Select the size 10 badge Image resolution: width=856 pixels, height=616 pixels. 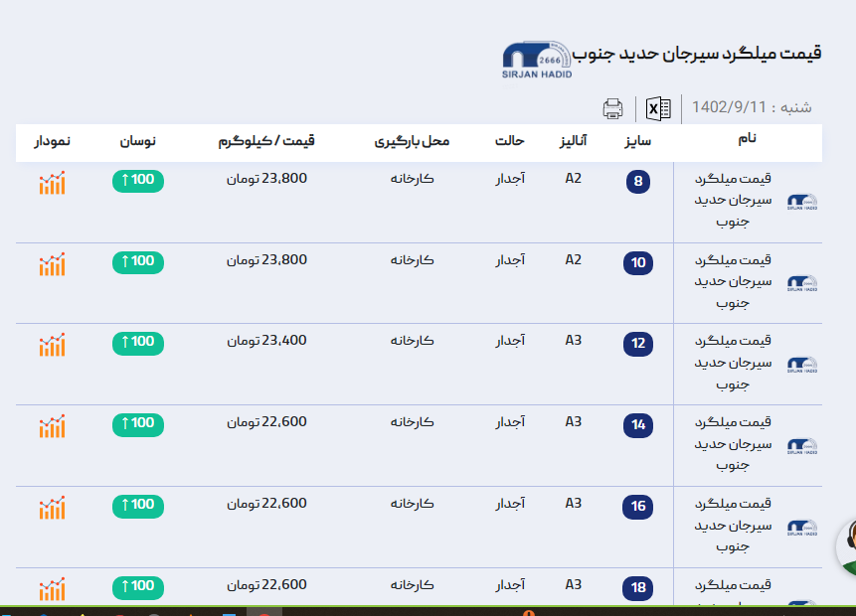click(x=638, y=263)
